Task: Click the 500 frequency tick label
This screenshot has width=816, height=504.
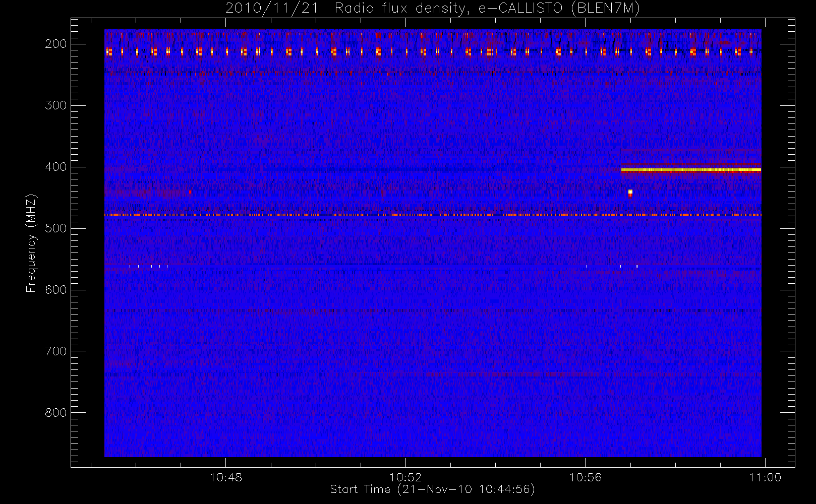Action: (x=55, y=228)
